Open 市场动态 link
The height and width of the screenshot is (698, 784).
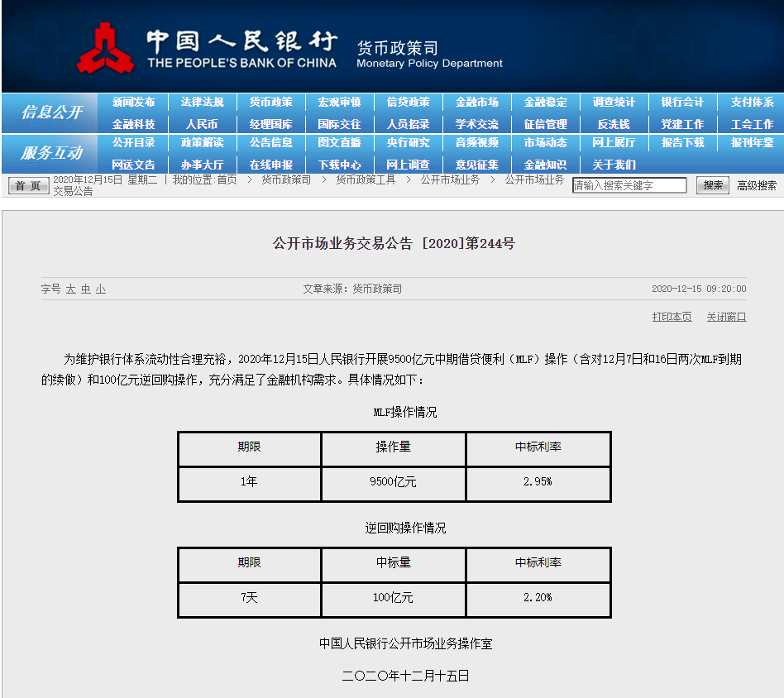(x=546, y=142)
